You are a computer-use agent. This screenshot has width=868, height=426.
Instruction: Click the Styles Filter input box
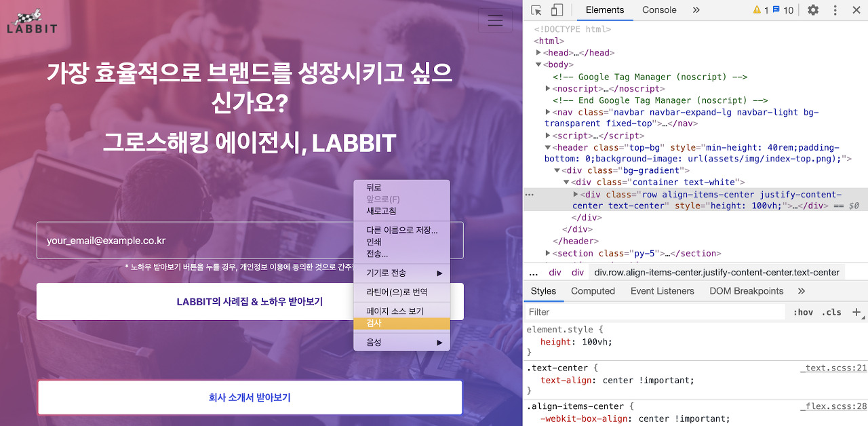coord(655,312)
